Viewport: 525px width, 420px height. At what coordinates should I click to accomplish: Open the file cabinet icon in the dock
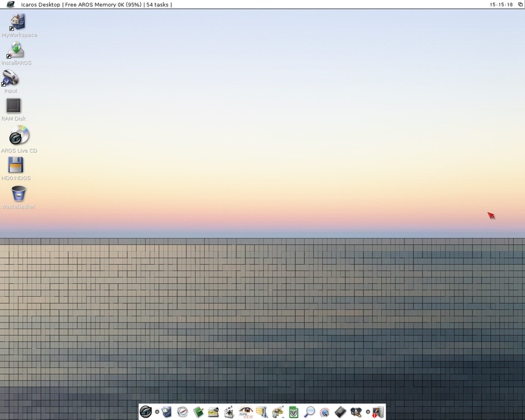261,412
